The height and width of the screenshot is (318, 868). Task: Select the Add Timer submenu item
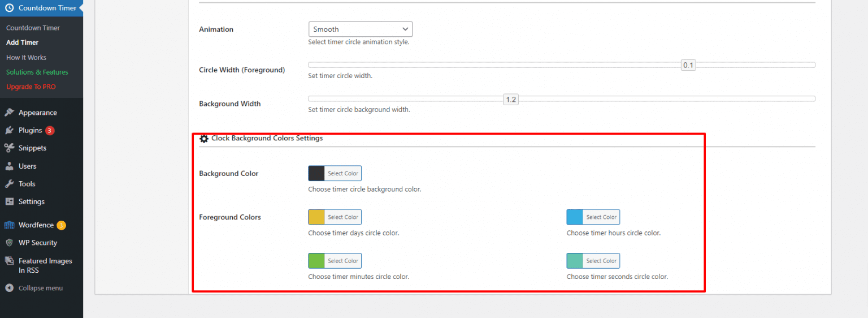click(x=22, y=42)
